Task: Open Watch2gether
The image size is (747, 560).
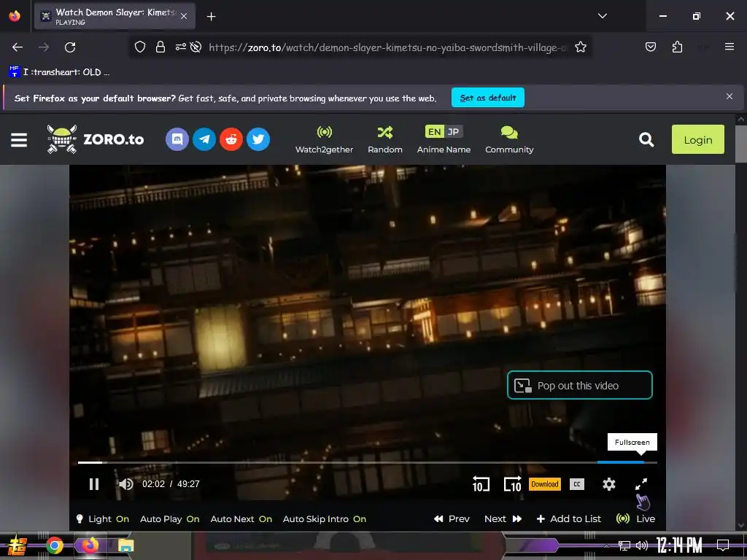Action: click(x=324, y=139)
